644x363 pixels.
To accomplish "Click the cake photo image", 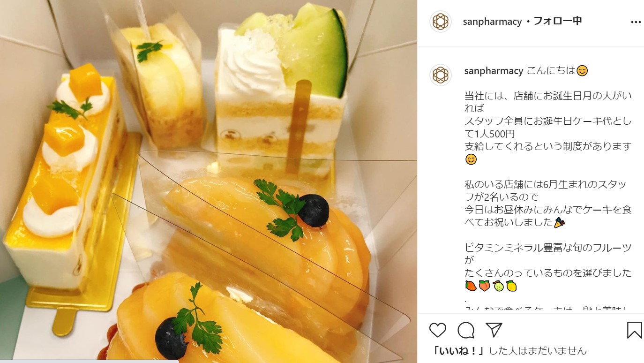I will click(x=208, y=181).
